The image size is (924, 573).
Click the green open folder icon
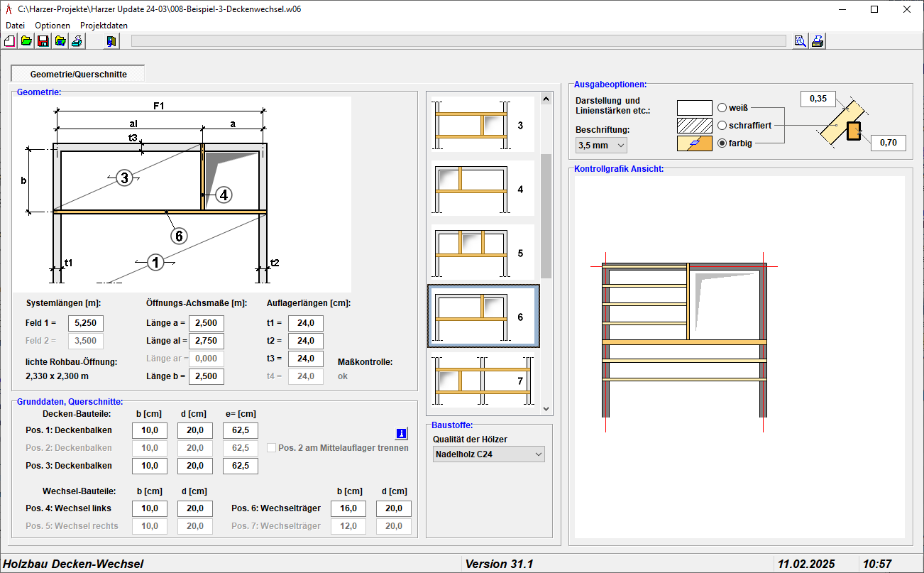26,41
